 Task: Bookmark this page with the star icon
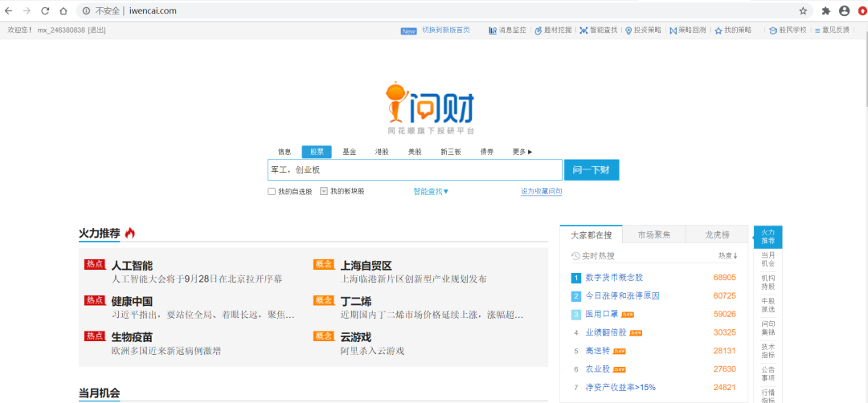(x=803, y=10)
